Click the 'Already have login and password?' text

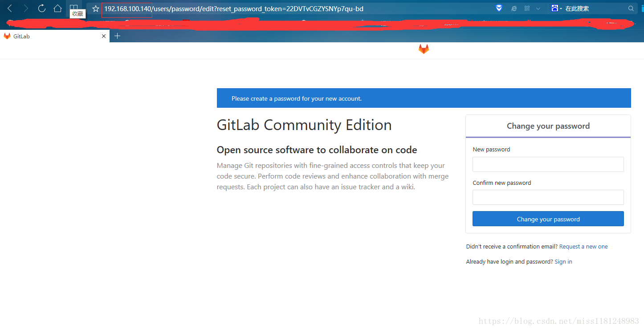point(509,261)
